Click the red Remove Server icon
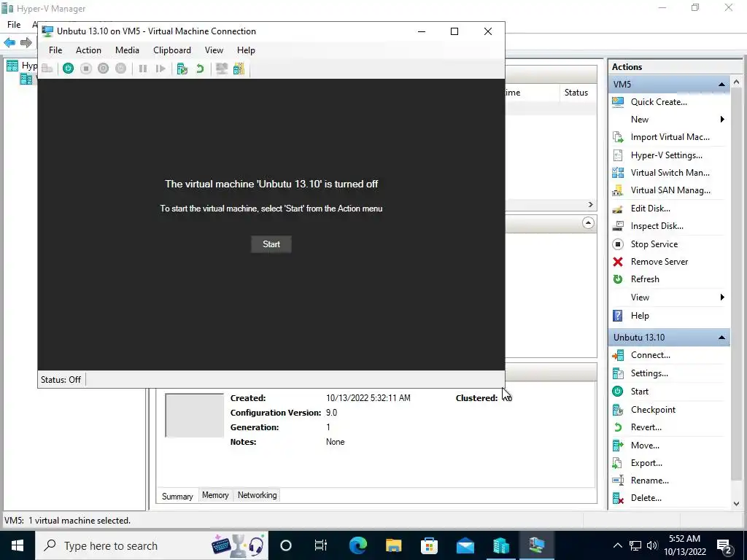This screenshot has width=747, height=560. click(618, 262)
